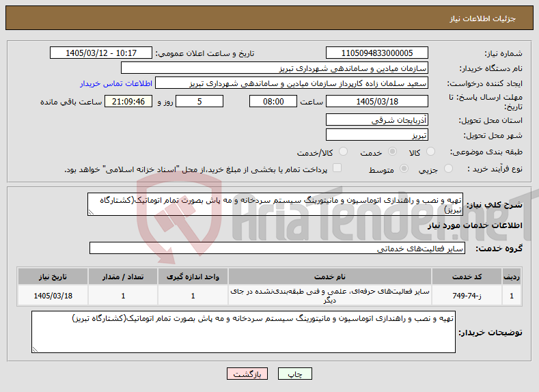
Task: Click the announcement date field 1405/03/12 - 10:17
Action: [x=101, y=53]
